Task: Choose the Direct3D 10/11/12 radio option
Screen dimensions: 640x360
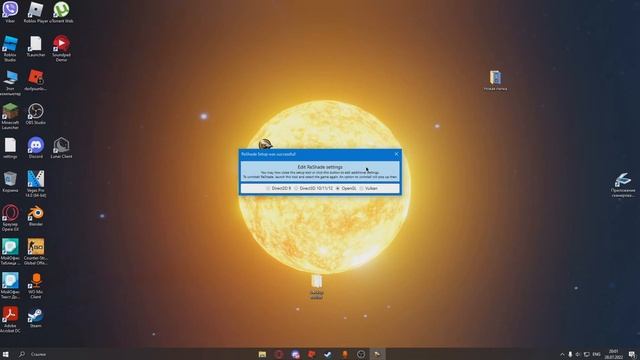Action: (313, 189)
